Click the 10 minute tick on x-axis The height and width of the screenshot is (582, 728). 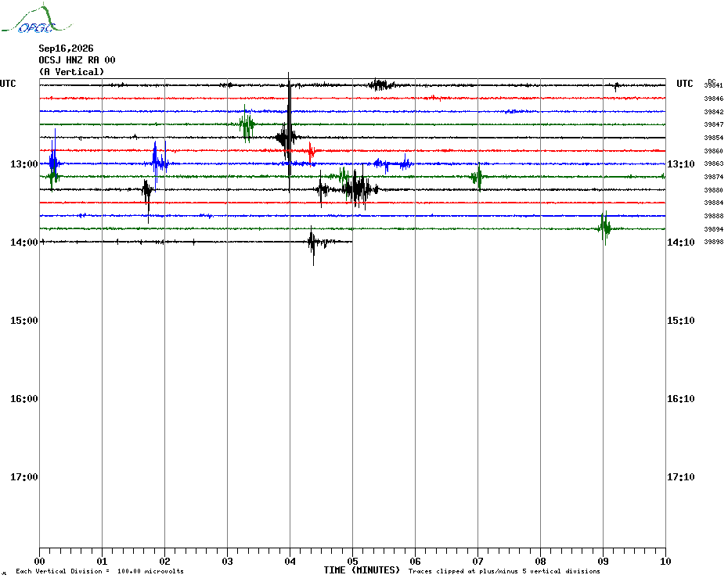pyautogui.click(x=665, y=561)
